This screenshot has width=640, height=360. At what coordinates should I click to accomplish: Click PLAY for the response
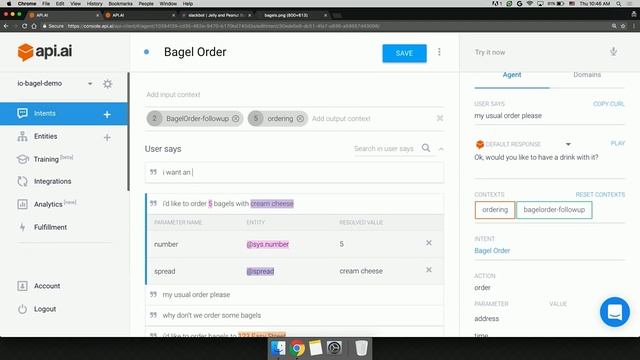coord(618,144)
